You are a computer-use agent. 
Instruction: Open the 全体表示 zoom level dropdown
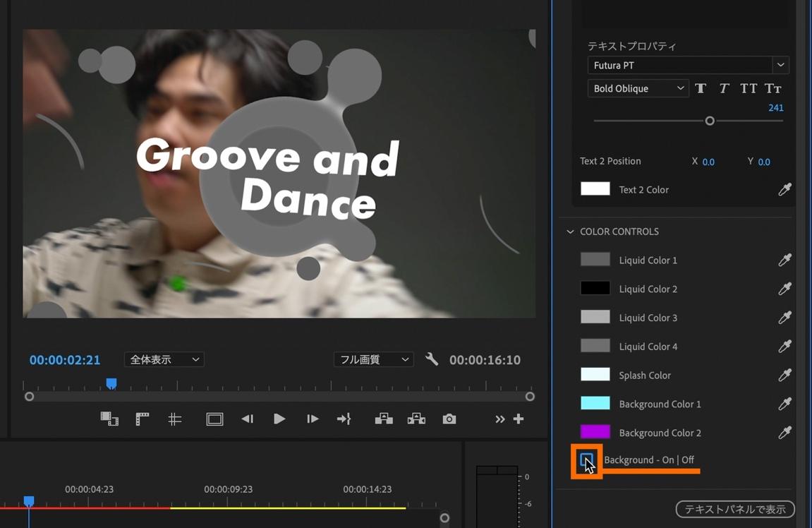click(x=164, y=359)
